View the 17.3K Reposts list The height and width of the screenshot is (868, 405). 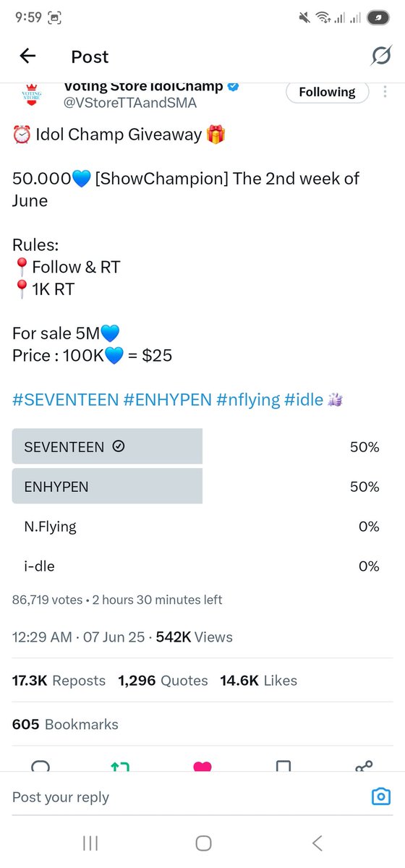pyautogui.click(x=59, y=681)
